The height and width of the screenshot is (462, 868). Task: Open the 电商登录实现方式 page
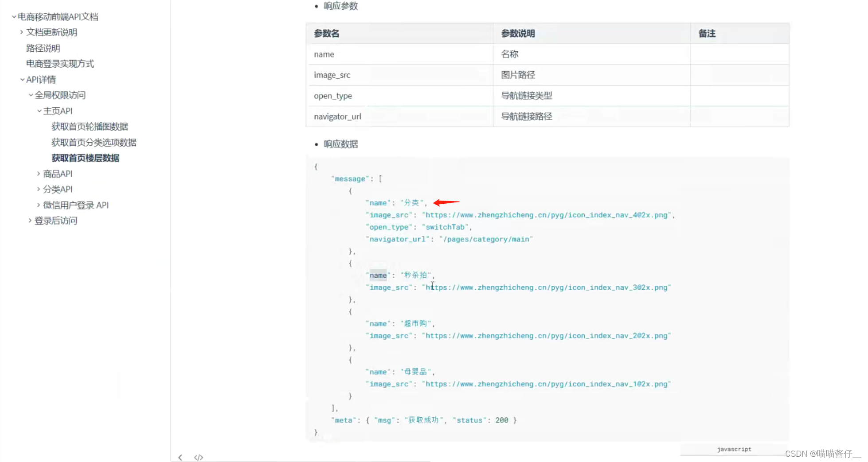click(59, 64)
